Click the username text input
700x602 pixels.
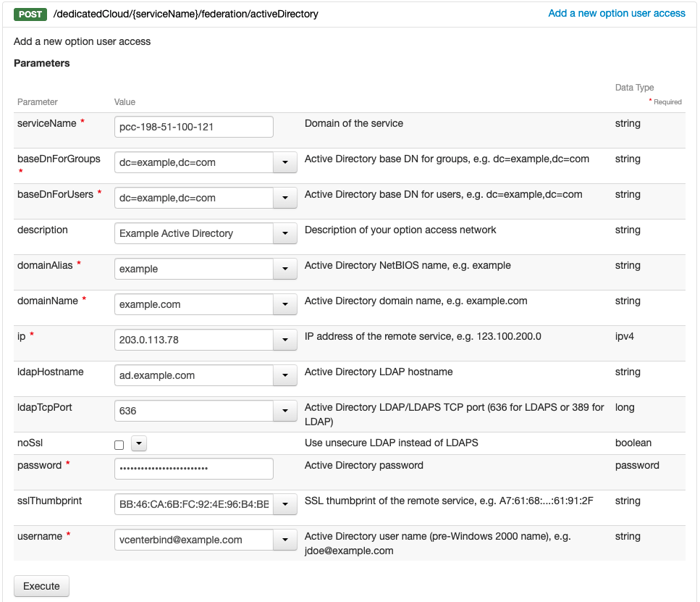tap(194, 540)
